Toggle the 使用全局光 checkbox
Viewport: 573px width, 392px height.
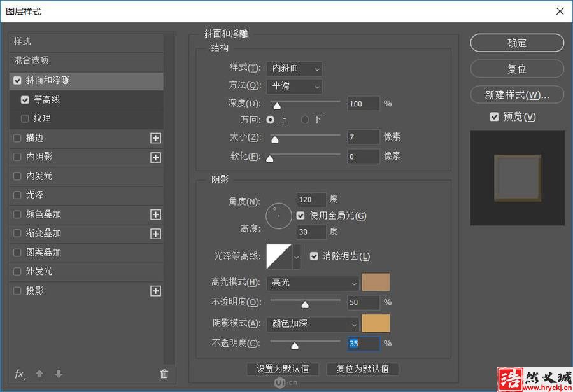click(x=301, y=216)
